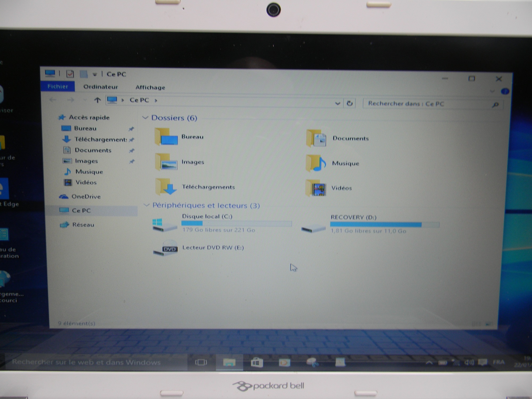Image resolution: width=532 pixels, height=399 pixels.
Task: Select the Musique folder icon
Action: click(x=316, y=163)
